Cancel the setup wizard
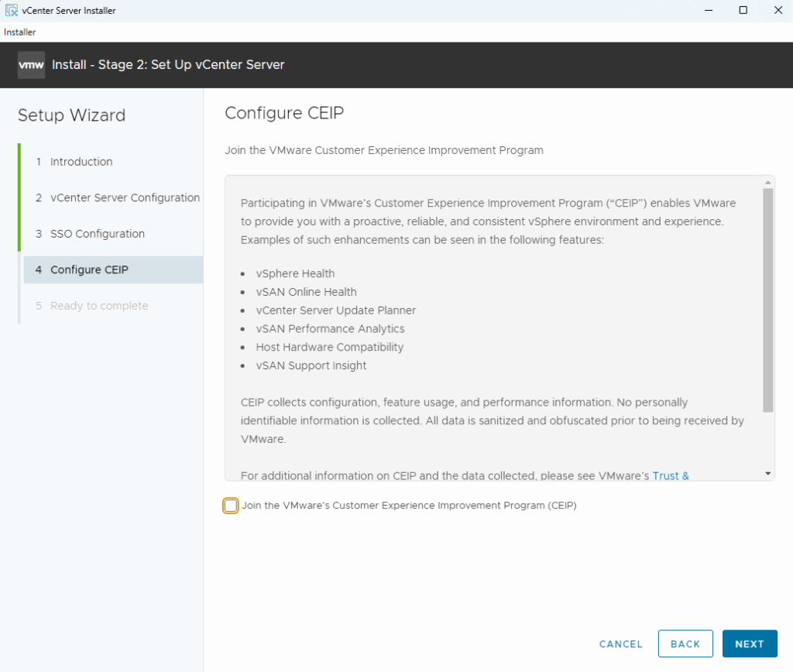The height and width of the screenshot is (672, 793). point(620,643)
